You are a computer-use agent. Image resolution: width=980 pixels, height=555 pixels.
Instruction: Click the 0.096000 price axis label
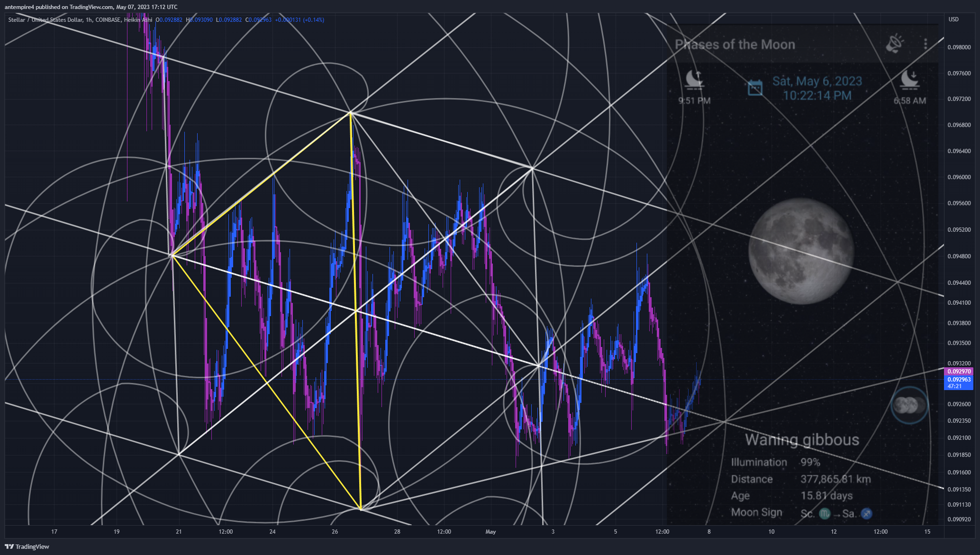[959, 177]
